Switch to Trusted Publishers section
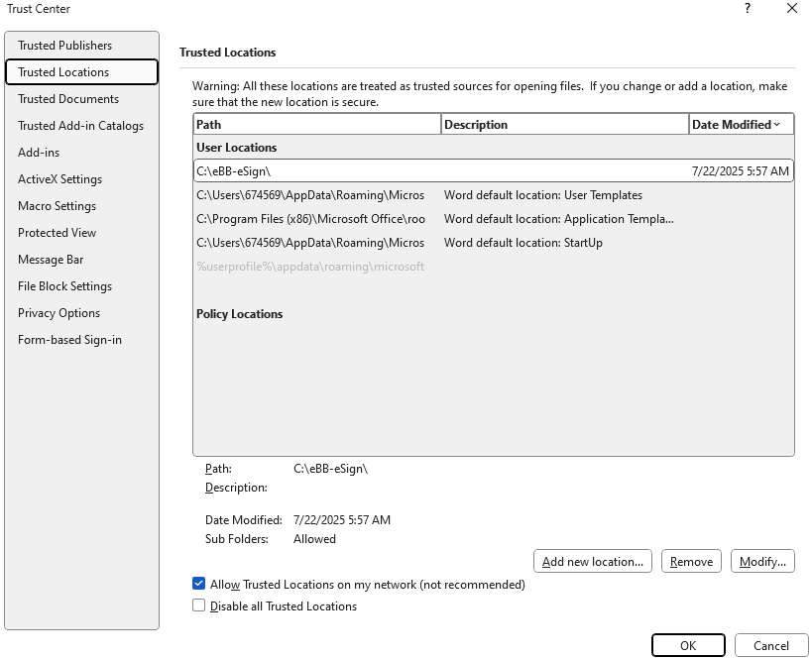The image size is (812, 659). 64,45
